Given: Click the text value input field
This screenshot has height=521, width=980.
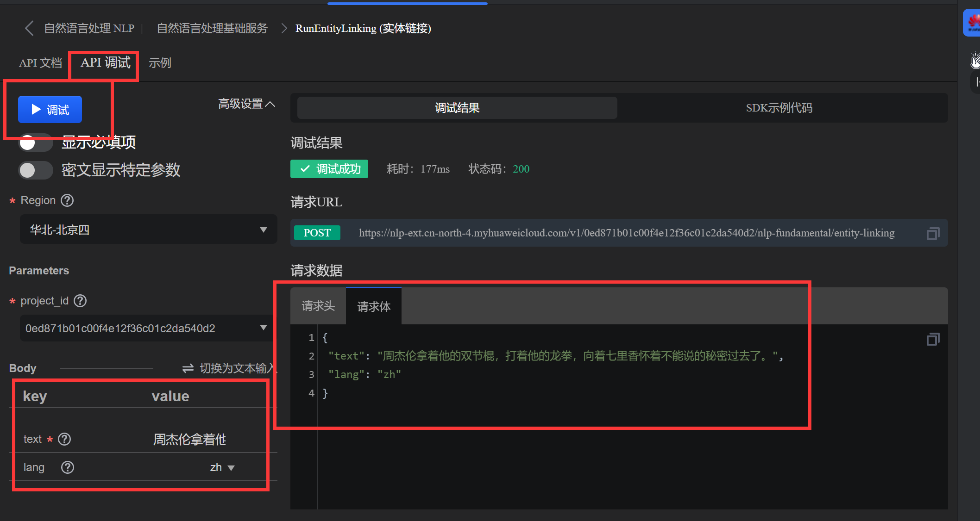Looking at the screenshot, I should 190,439.
